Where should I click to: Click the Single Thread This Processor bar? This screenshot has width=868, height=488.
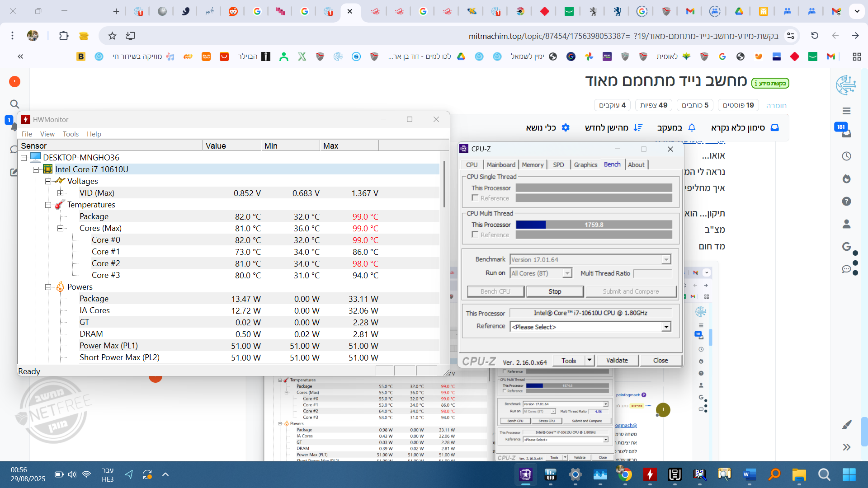click(594, 188)
